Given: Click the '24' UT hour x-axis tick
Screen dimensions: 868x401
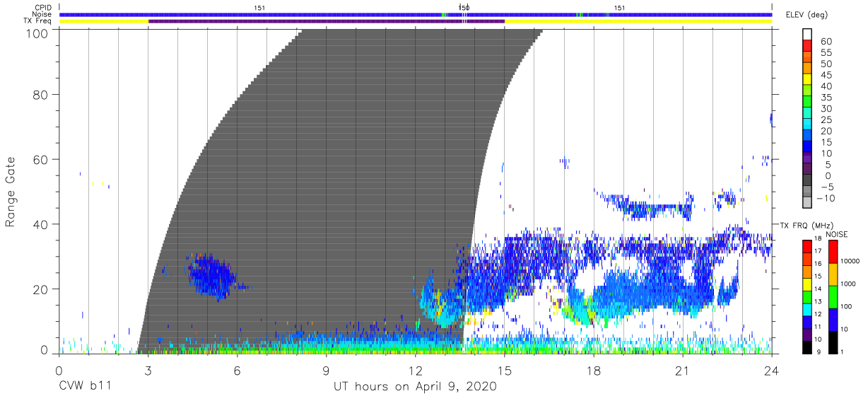Looking at the screenshot, I should [x=772, y=370].
